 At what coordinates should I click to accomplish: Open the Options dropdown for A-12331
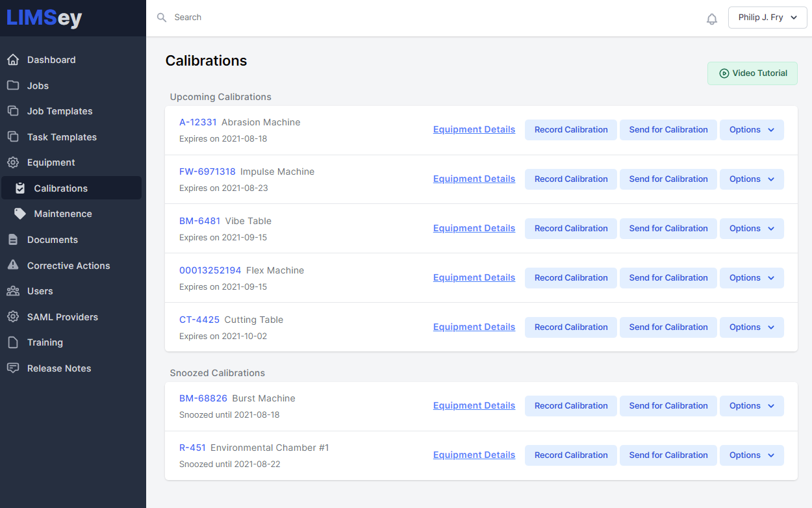pos(752,129)
